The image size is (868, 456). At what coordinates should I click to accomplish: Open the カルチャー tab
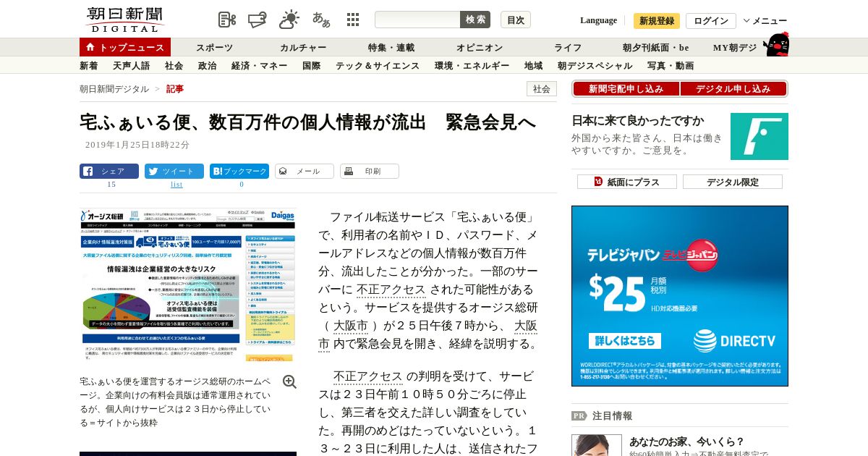click(x=303, y=48)
